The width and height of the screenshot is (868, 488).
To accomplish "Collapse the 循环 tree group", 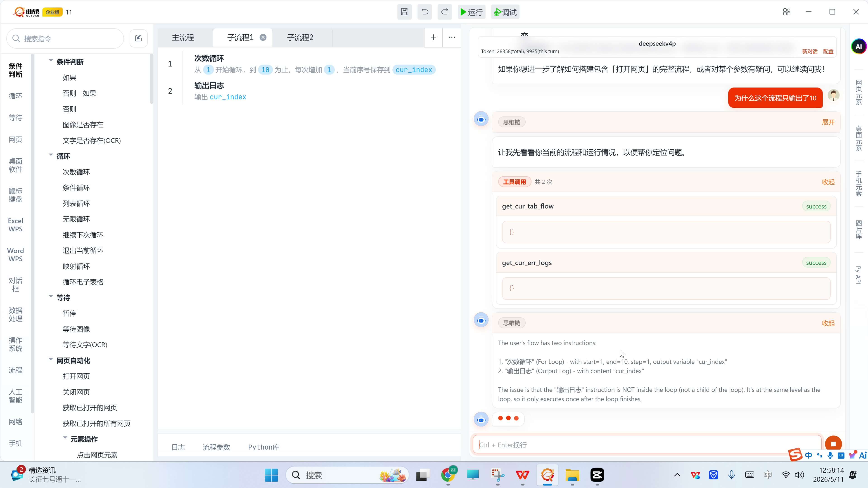I will (51, 155).
